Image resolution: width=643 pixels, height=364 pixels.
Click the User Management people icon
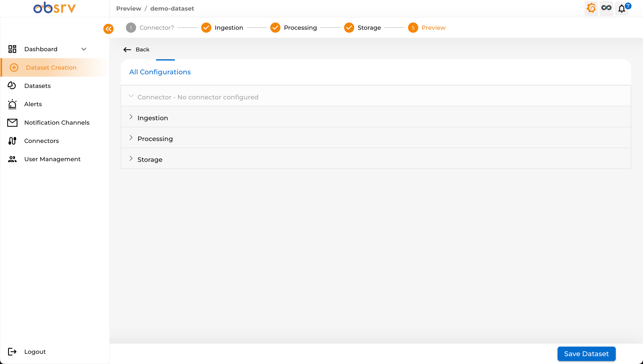12,159
